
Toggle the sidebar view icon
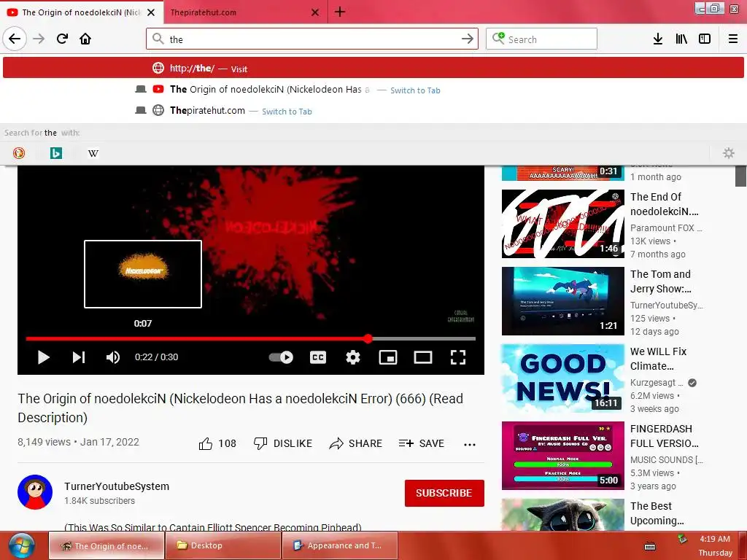pos(705,39)
